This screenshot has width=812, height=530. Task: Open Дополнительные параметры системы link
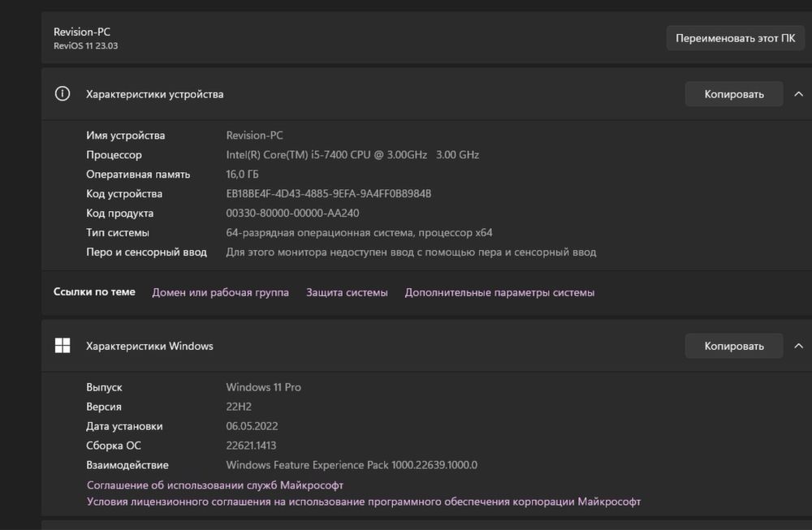499,292
